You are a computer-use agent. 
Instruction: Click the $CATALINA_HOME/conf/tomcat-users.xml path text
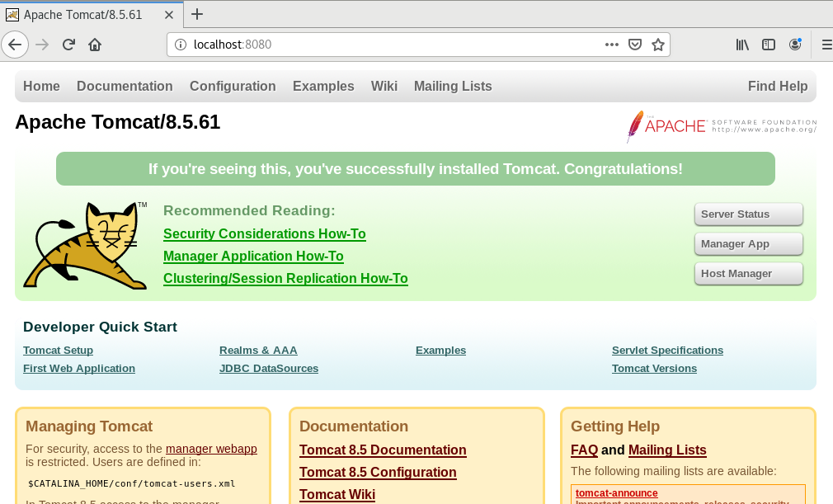(132, 484)
